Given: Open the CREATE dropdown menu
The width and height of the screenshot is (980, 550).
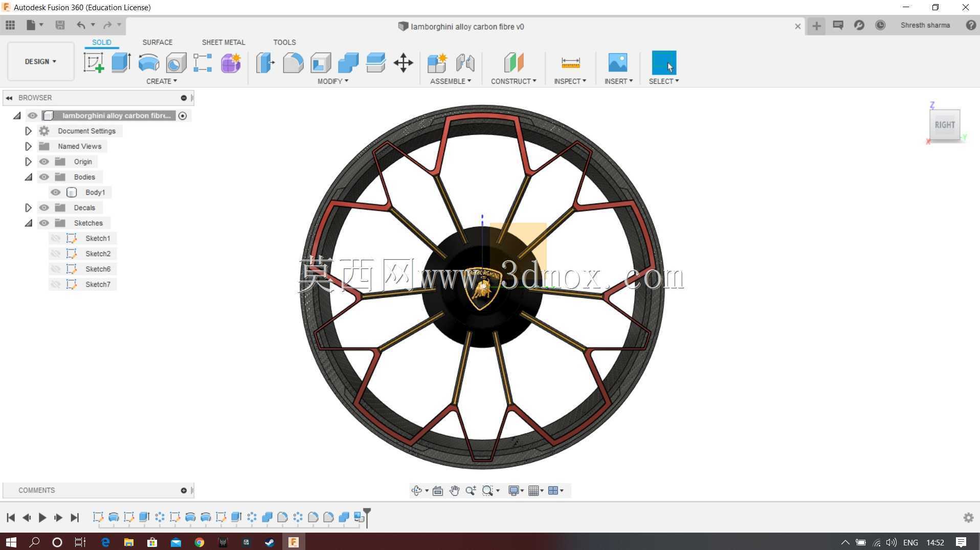Looking at the screenshot, I should tap(162, 81).
